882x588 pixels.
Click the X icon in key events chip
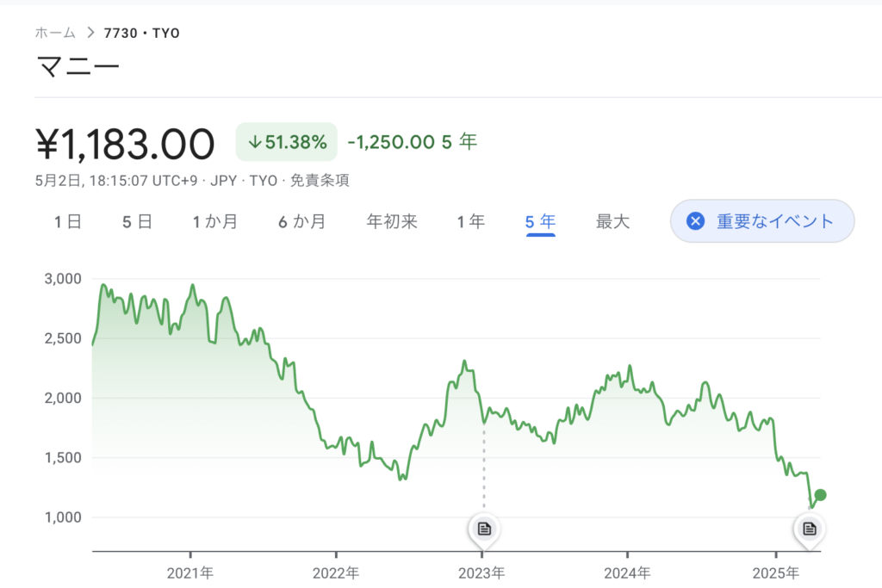(x=695, y=221)
